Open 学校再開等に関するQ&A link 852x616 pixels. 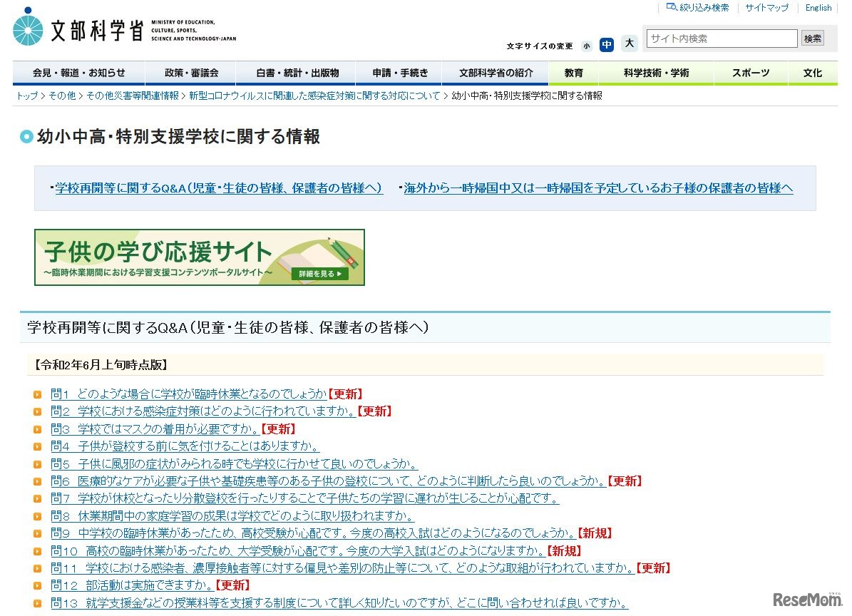click(218, 188)
